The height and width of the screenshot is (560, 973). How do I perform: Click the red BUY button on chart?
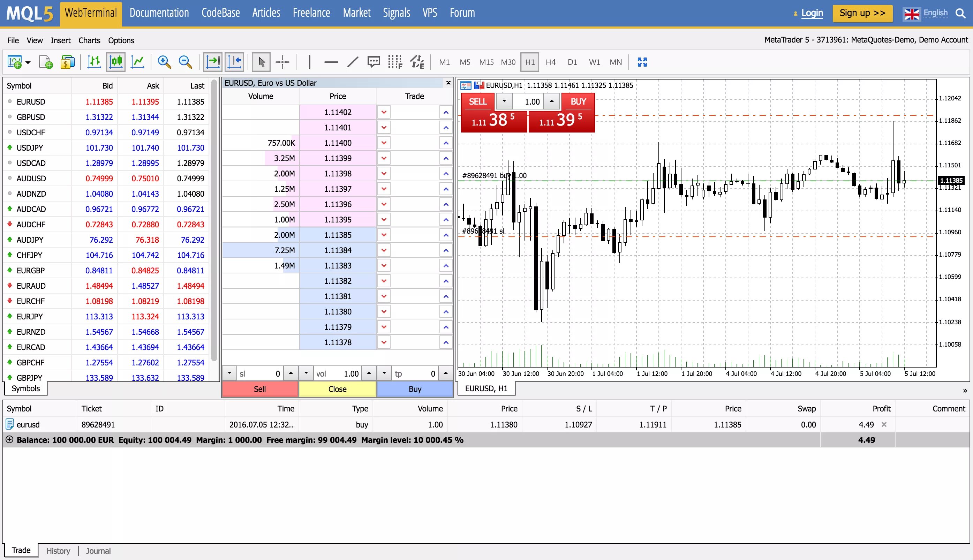(578, 101)
